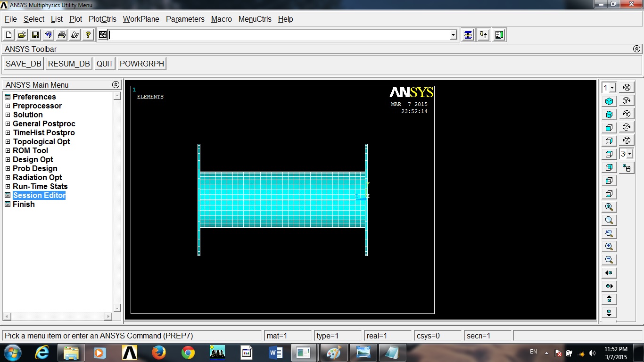644x362 pixels.
Task: Pan the model right
Action: click(609, 286)
